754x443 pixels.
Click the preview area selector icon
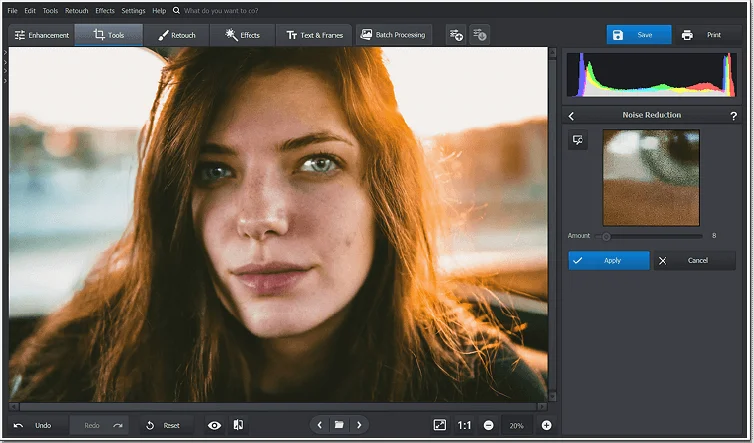[x=578, y=141]
